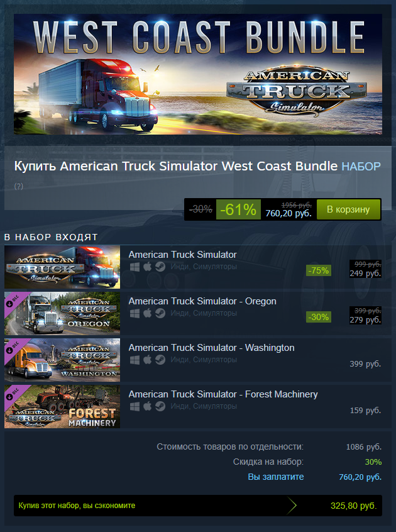The height and width of the screenshot is (532, 396).
Task: Click the -61% discount badge
Action: click(238, 209)
